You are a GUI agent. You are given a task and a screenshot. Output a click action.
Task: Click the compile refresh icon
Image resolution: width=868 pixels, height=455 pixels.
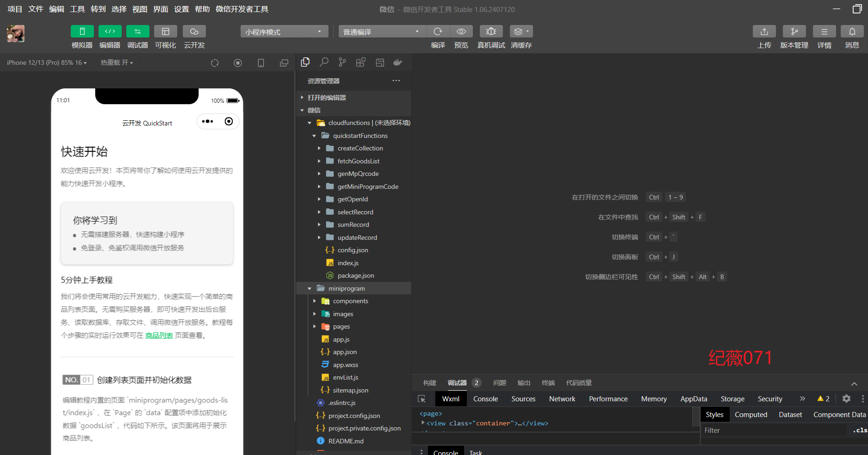click(438, 31)
